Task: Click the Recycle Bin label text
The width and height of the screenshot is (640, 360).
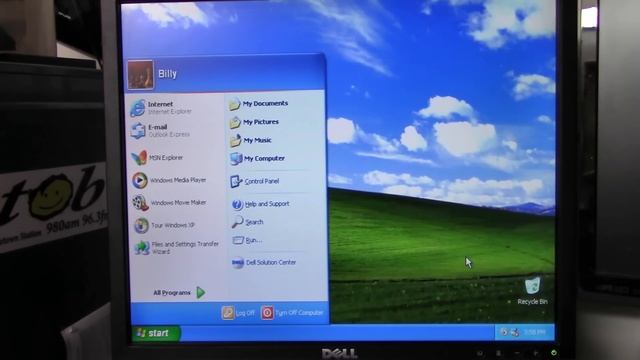Action: (x=532, y=302)
